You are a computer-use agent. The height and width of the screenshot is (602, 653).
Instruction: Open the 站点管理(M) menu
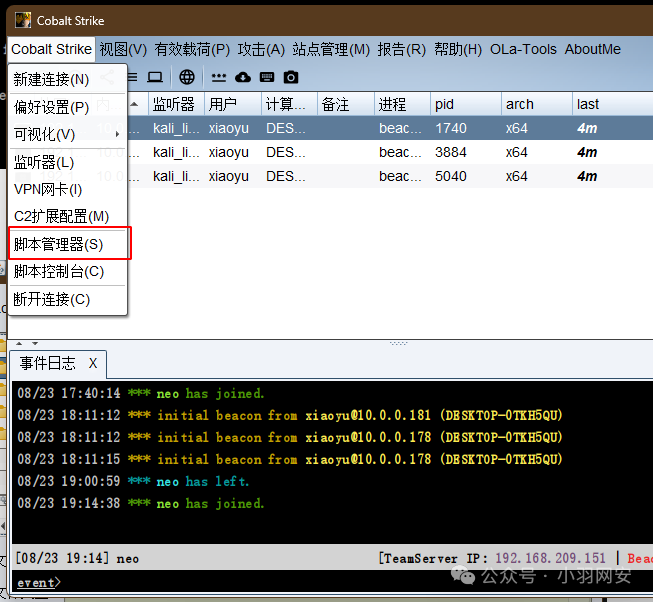click(331, 50)
